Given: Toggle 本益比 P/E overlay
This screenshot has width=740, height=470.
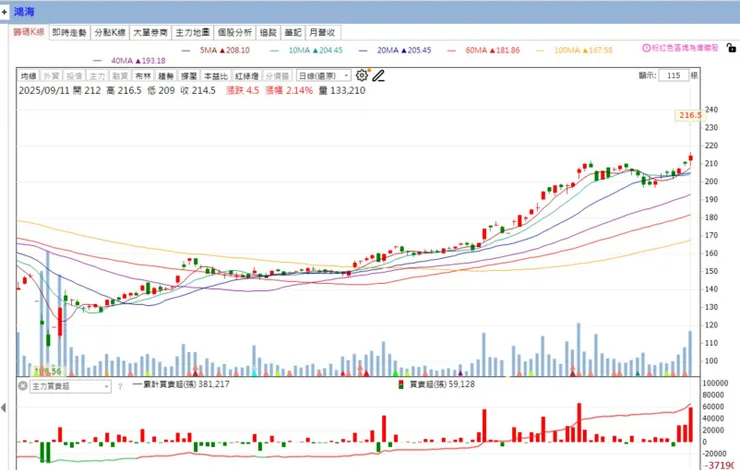Looking at the screenshot, I should [216, 76].
